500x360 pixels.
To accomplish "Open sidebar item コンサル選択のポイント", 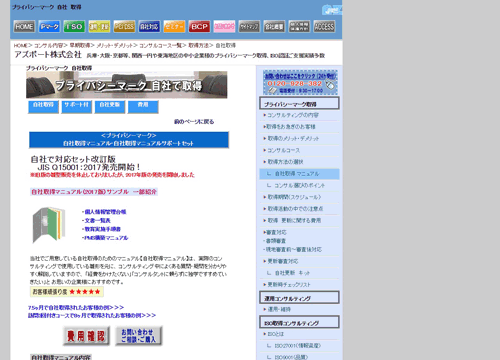I will click(299, 185).
